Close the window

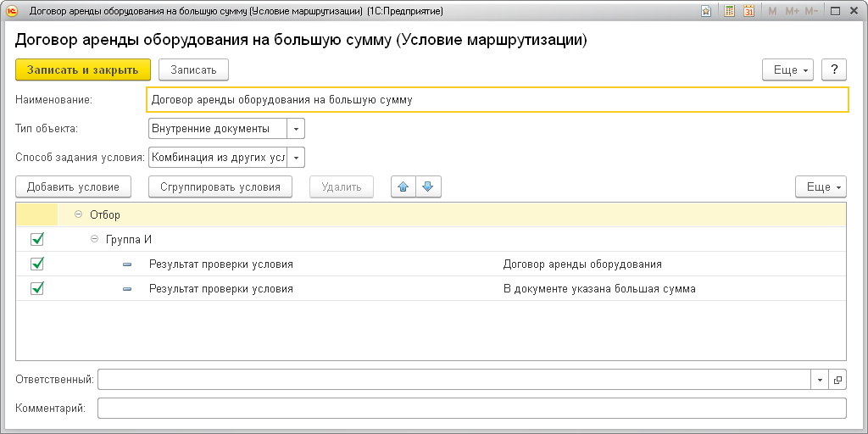click(853, 11)
